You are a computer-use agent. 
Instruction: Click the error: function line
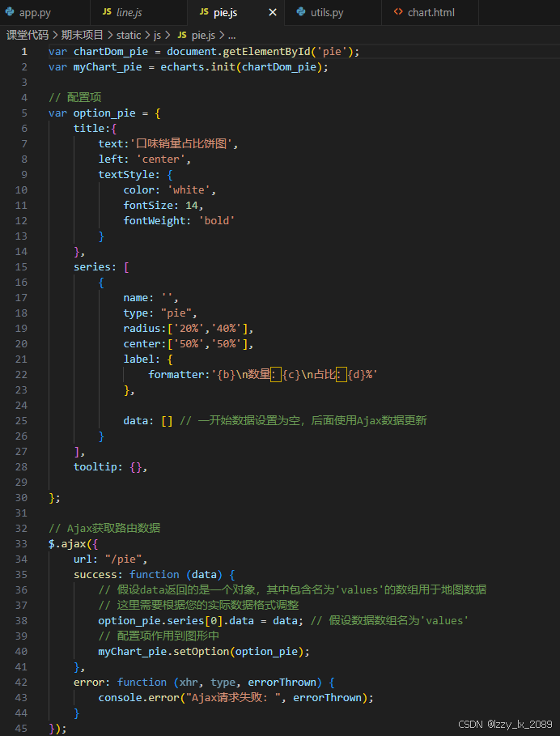pyautogui.click(x=204, y=683)
